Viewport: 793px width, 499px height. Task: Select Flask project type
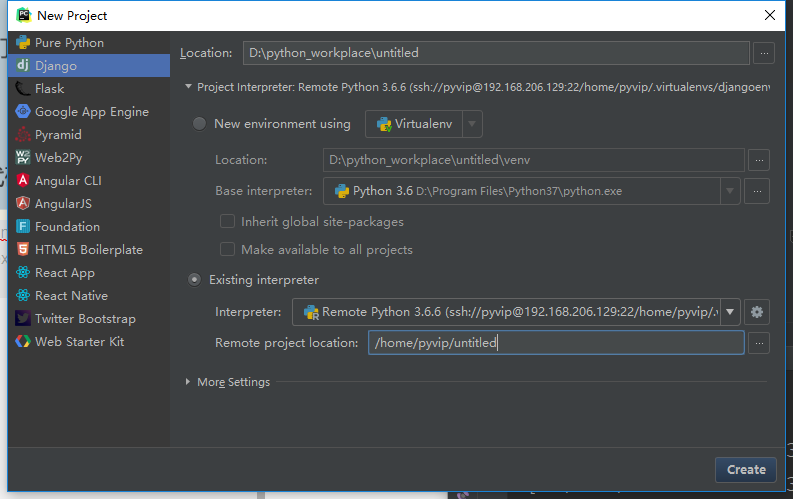[x=89, y=88]
